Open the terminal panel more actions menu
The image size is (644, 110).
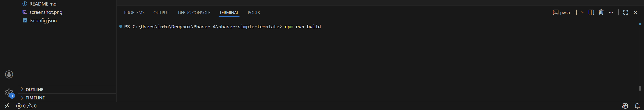pyautogui.click(x=611, y=12)
